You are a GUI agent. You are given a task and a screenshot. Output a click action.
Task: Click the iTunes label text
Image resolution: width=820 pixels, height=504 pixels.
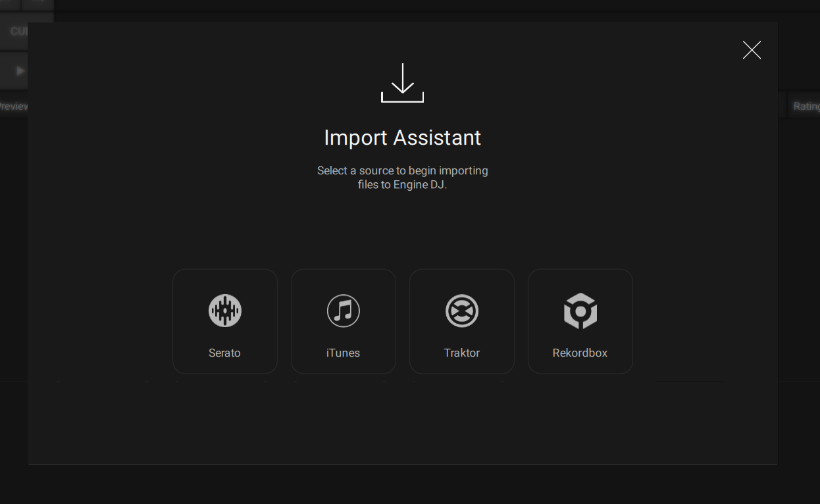(344, 353)
